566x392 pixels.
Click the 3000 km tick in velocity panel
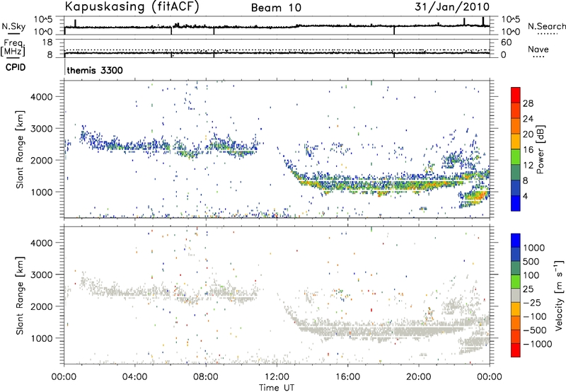click(x=42, y=275)
